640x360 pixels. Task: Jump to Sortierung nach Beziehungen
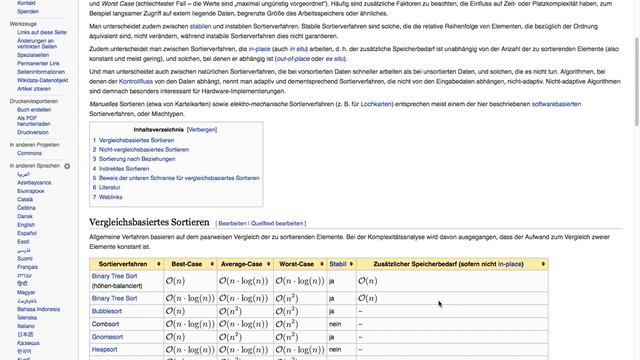[x=137, y=159]
